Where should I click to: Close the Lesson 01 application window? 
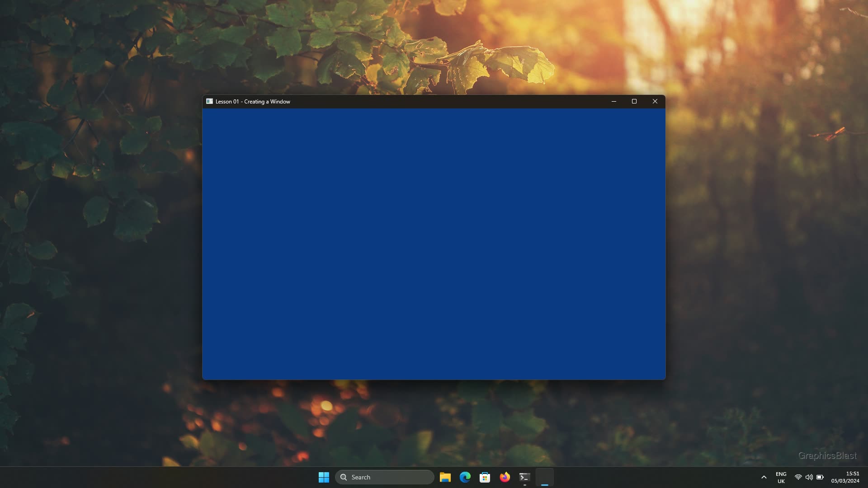pos(655,101)
